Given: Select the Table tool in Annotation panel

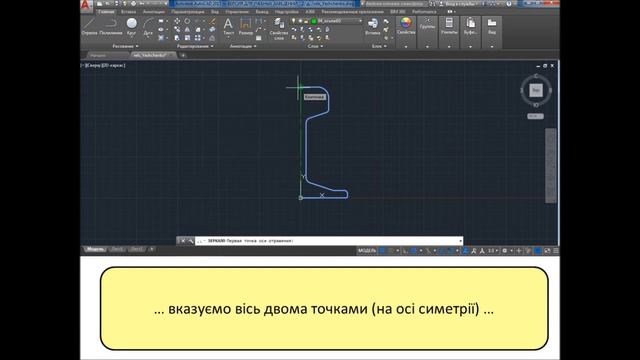Looking at the screenshot, I should pyautogui.click(x=259, y=38).
